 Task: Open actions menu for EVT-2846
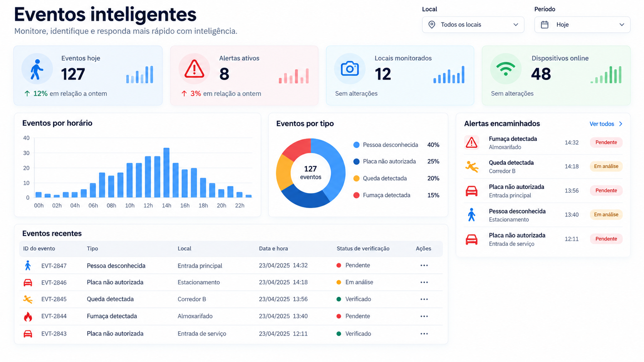[424, 282]
